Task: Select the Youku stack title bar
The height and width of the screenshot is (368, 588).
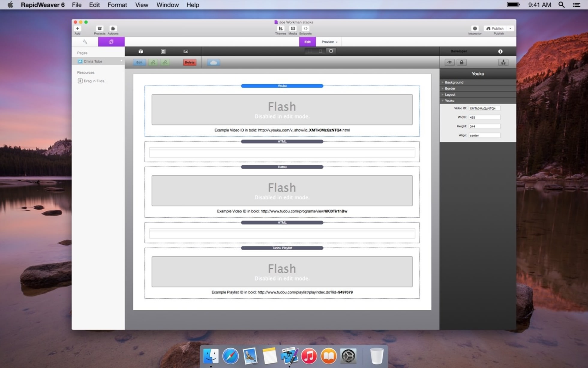Action: (x=282, y=86)
